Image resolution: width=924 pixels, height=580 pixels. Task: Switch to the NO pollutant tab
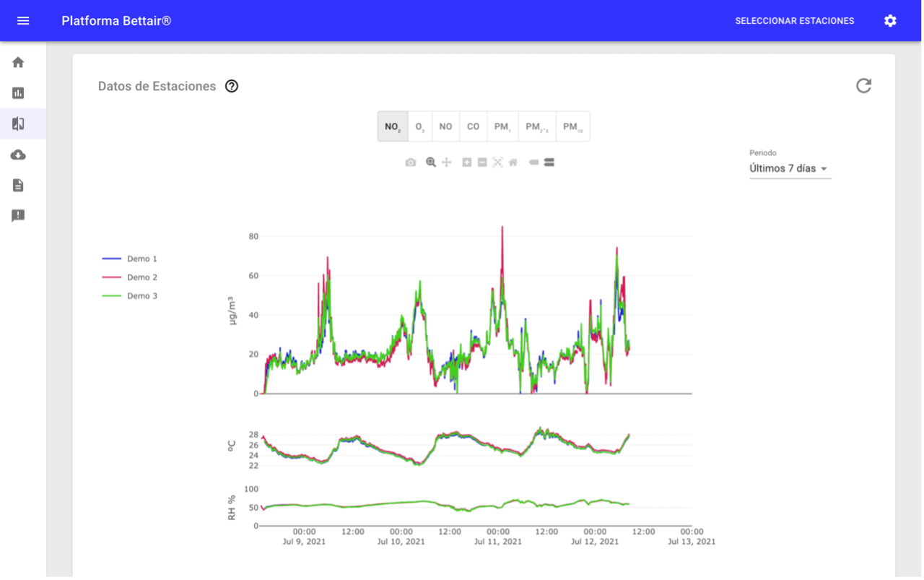(445, 126)
